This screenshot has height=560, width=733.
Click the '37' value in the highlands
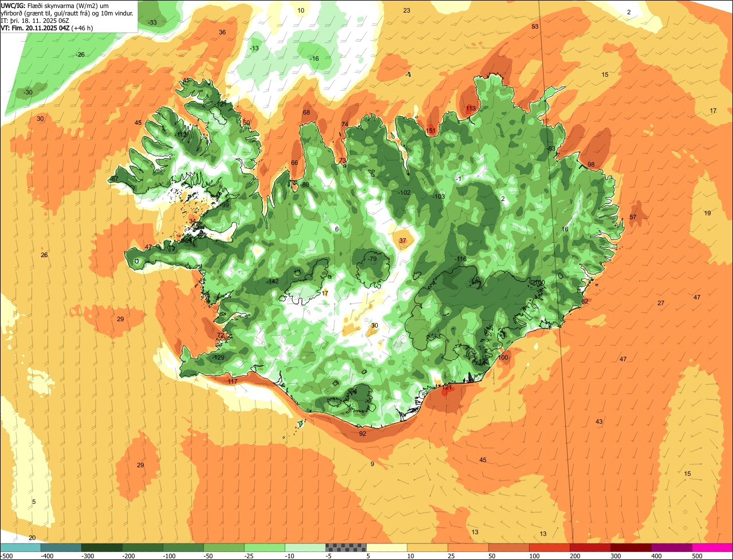click(x=403, y=240)
